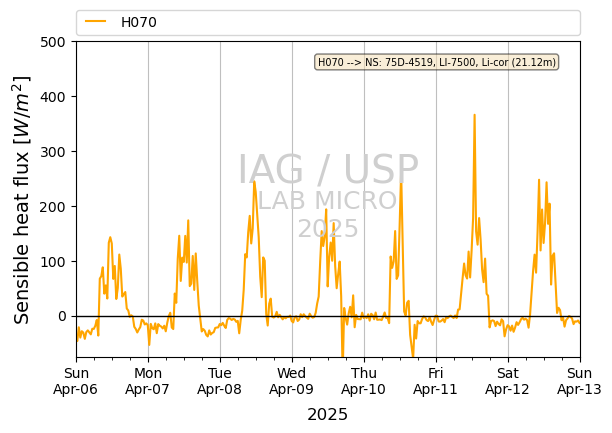This screenshot has width=612, height=433.
Task: Click the Sunday Apr-06 peak near 145
Action: coord(110,237)
